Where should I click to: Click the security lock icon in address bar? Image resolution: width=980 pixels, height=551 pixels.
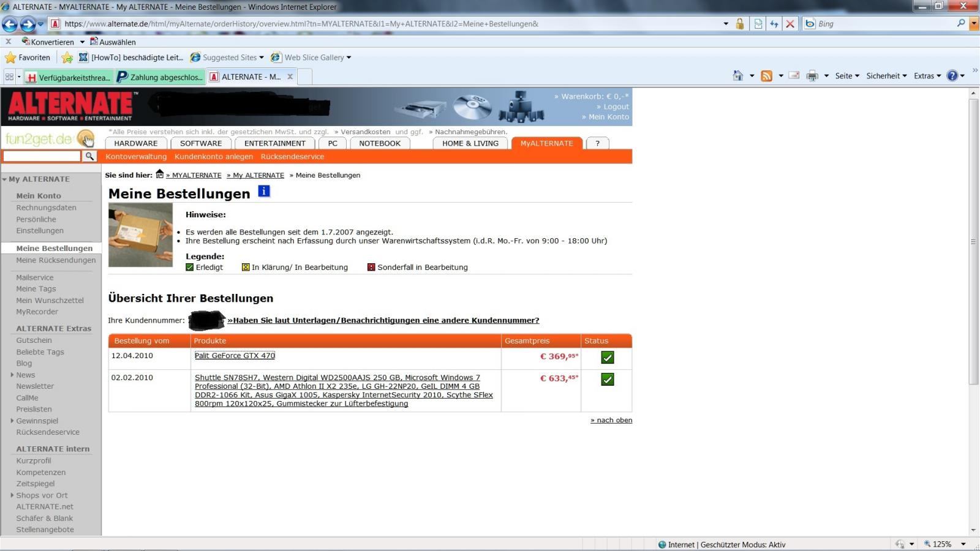[x=740, y=24]
